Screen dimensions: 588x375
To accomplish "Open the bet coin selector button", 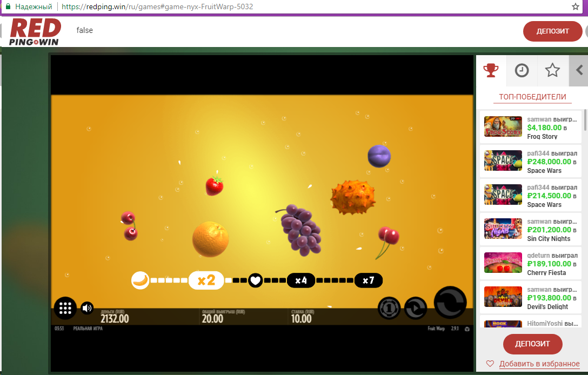I will tap(389, 308).
